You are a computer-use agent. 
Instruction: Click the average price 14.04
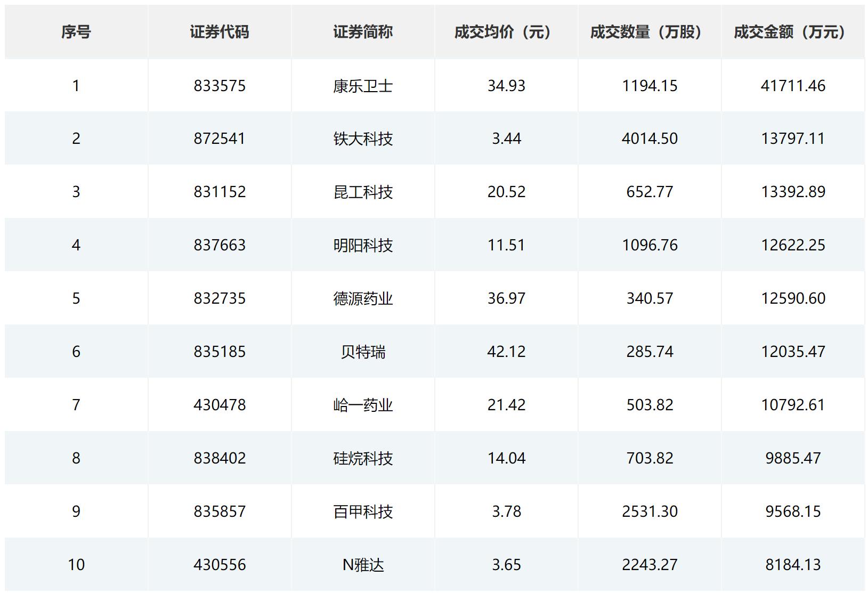506,458
